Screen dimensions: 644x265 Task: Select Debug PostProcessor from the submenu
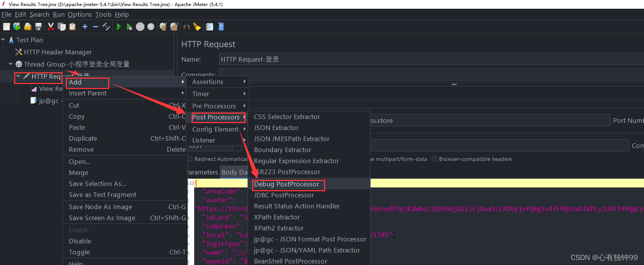310,184
